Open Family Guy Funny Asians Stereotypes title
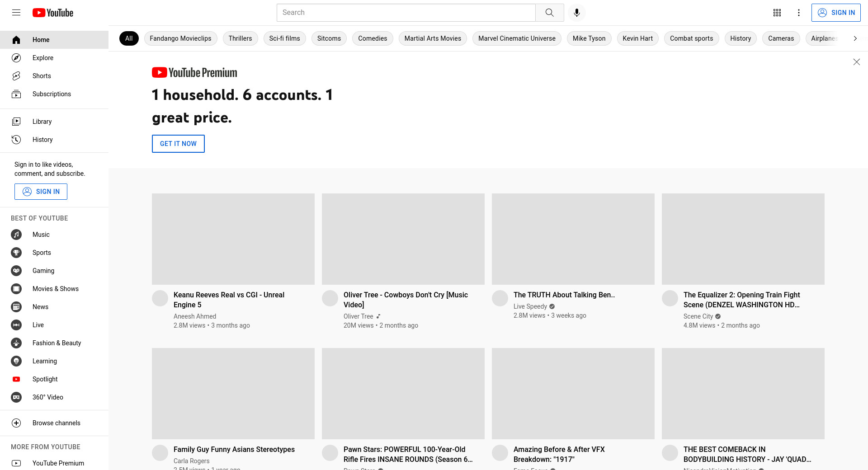Screen dimensions: 868x470 234,449
